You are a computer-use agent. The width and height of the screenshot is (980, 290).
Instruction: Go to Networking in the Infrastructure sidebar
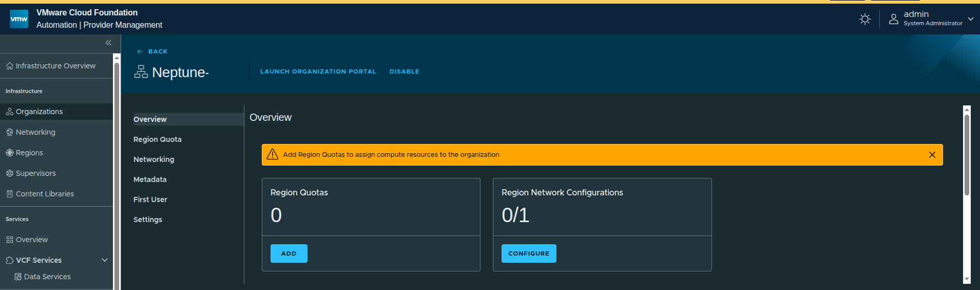[35, 132]
